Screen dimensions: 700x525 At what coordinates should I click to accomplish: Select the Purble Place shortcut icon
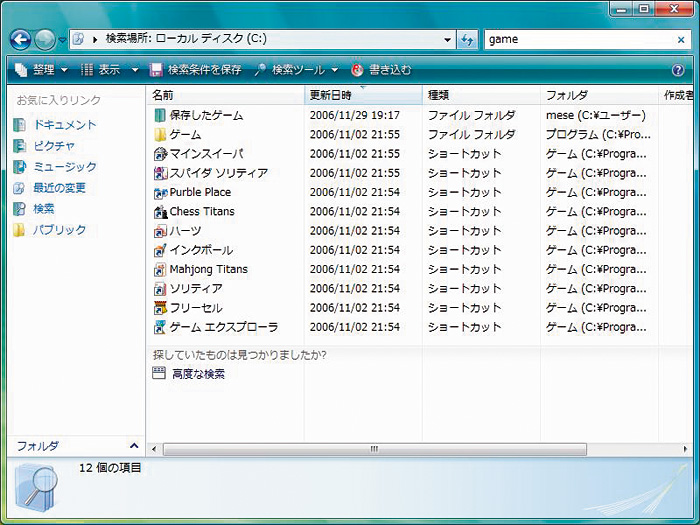pyautogui.click(x=160, y=193)
